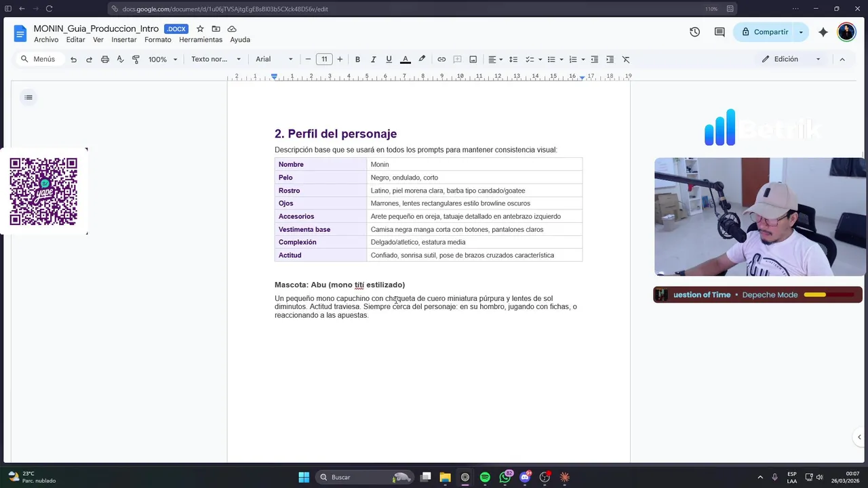Screen dimensions: 868x488
Task: Show the document outline panel
Action: coord(28,98)
